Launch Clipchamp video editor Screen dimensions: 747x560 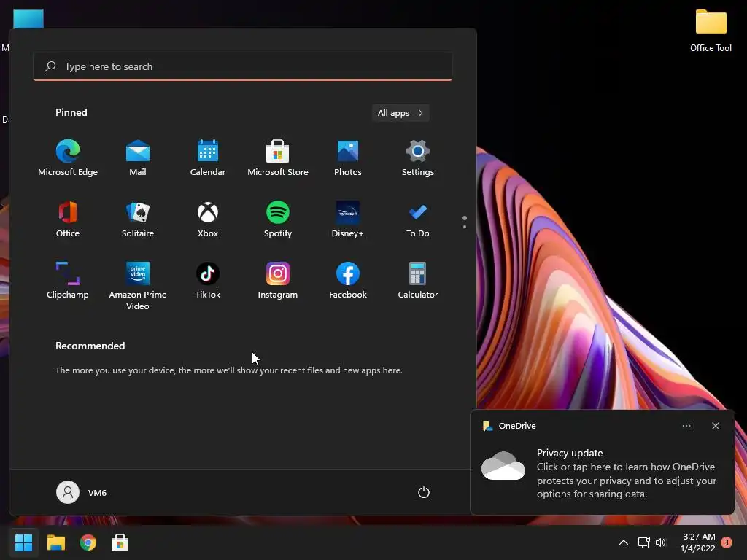click(x=68, y=281)
